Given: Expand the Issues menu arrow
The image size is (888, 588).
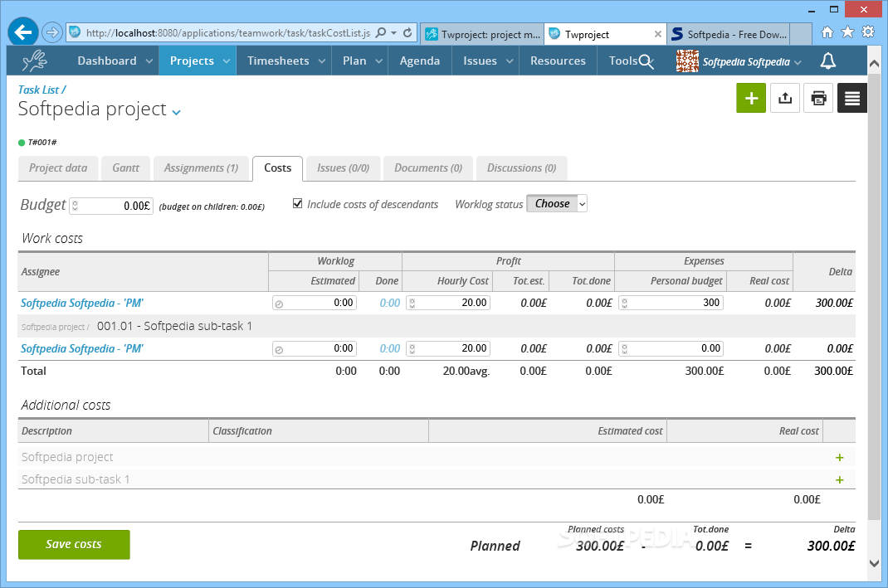Looking at the screenshot, I should coord(509,61).
